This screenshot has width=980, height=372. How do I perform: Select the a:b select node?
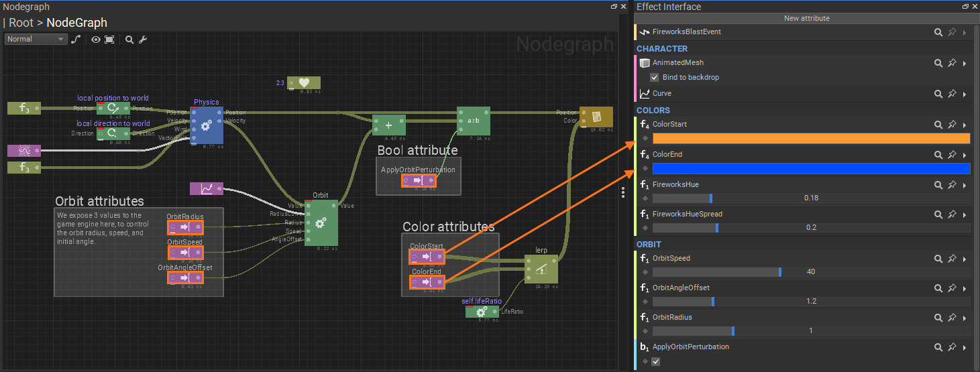coord(474,121)
